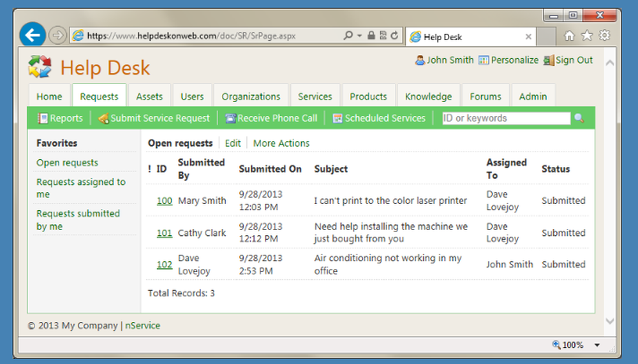The width and height of the screenshot is (638, 364).
Task: Click the Personalize link text
Action: tap(514, 60)
